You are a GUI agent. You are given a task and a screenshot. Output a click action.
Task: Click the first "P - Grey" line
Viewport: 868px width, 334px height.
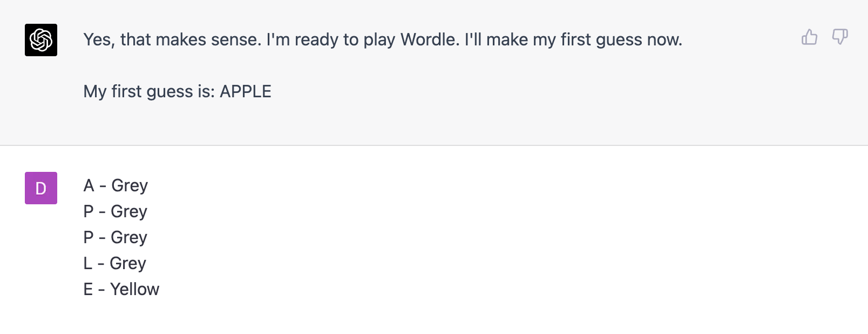pyautogui.click(x=115, y=211)
